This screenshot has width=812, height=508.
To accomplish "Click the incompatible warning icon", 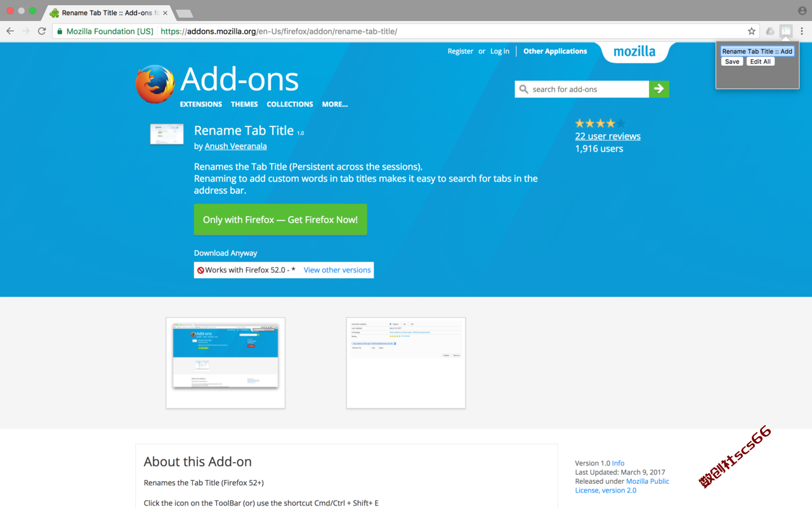I will click(x=200, y=271).
